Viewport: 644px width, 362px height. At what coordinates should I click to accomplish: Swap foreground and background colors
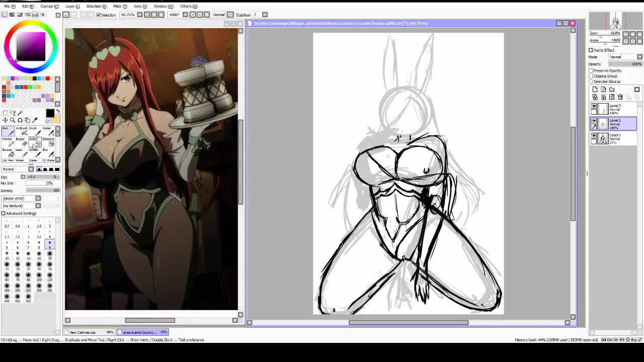coord(57,111)
